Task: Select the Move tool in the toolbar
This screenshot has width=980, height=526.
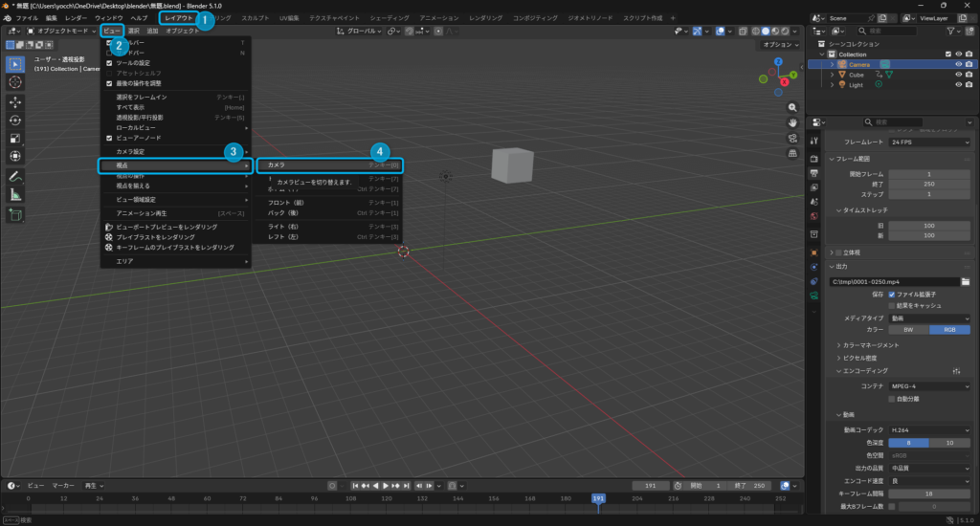Action: [15, 101]
